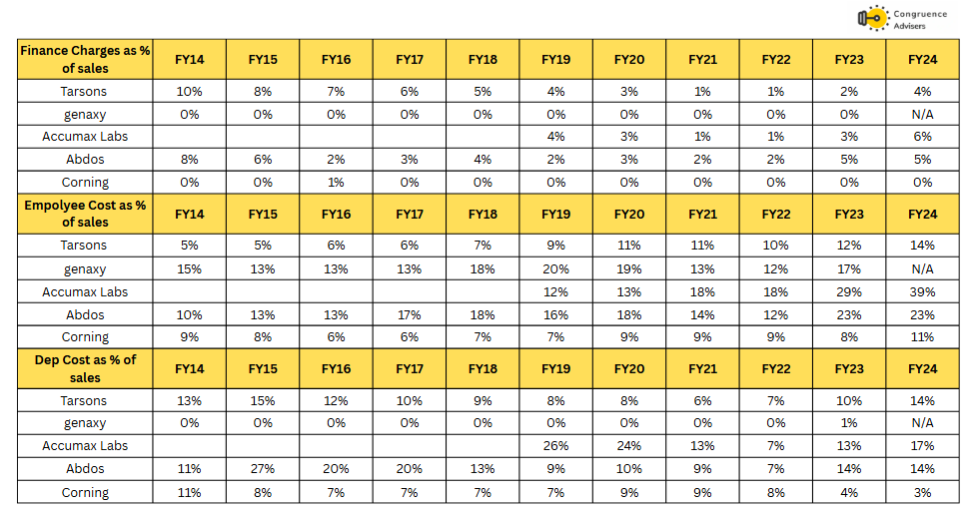Select Abdos FY23 employee cost 23% cell
This screenshot has width=980, height=511.
click(x=849, y=314)
